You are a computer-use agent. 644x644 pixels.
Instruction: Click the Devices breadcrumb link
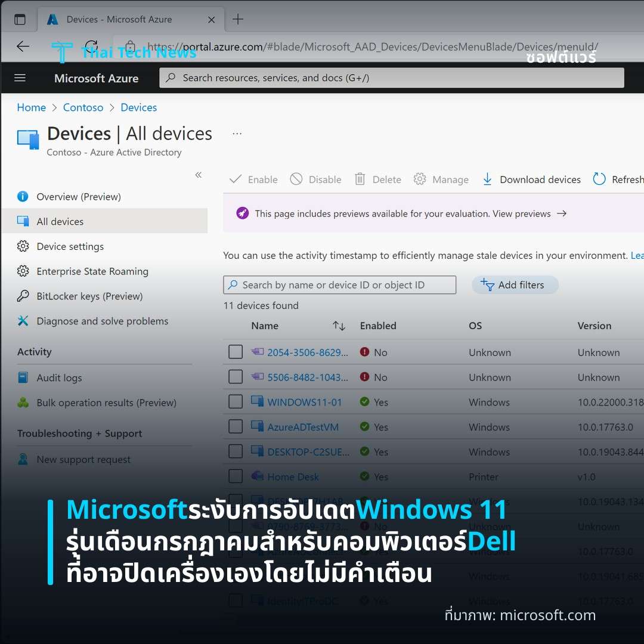139,107
